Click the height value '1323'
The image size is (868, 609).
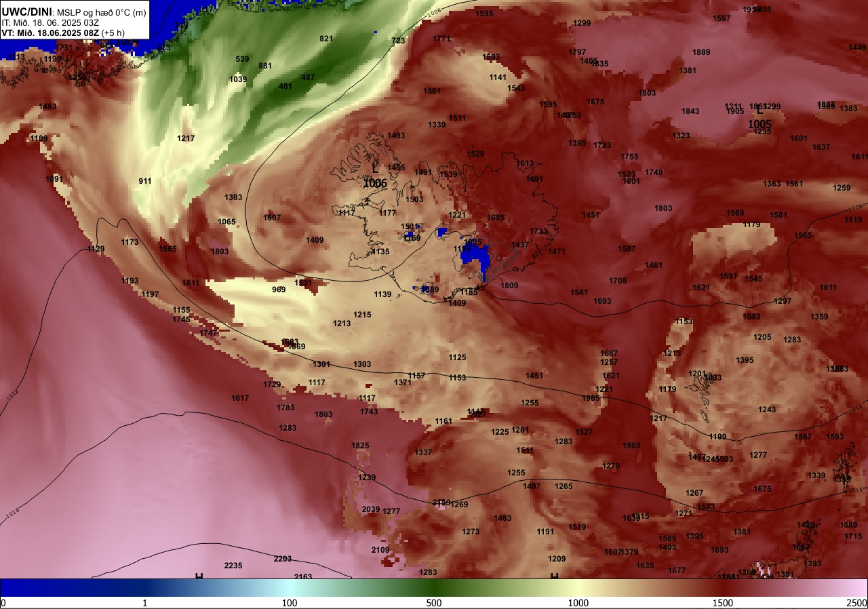tap(681, 136)
